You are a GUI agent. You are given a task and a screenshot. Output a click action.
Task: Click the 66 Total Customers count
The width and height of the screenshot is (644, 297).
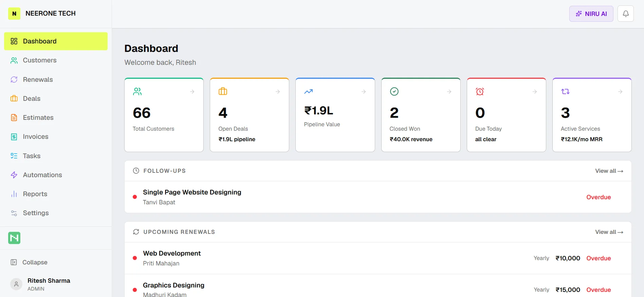(x=142, y=113)
